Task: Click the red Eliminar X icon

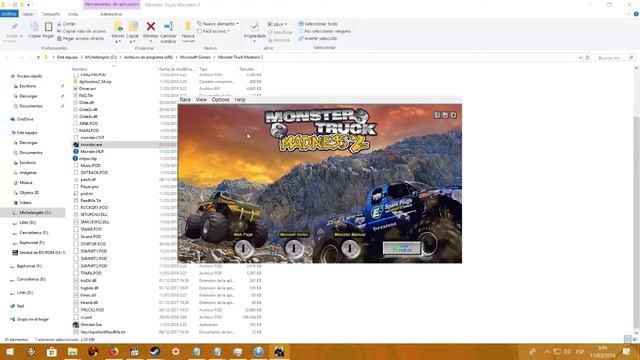Action: (151, 27)
